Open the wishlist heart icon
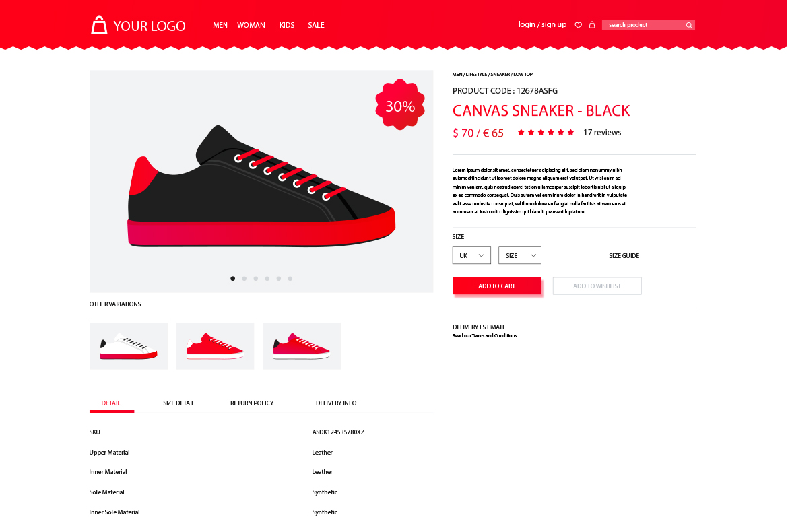Image resolution: width=788 pixels, height=532 pixels. tap(579, 25)
